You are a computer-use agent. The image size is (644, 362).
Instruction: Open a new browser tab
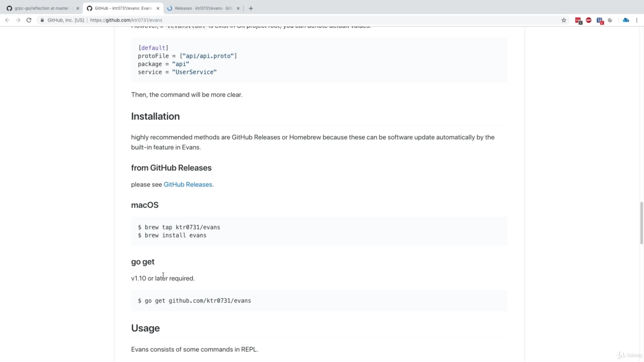click(251, 8)
